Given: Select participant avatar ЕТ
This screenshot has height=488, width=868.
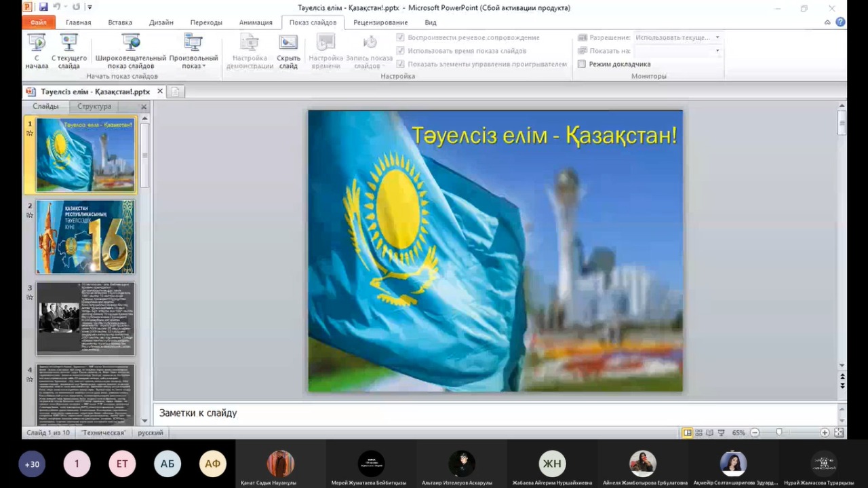Looking at the screenshot, I should pyautogui.click(x=122, y=464).
